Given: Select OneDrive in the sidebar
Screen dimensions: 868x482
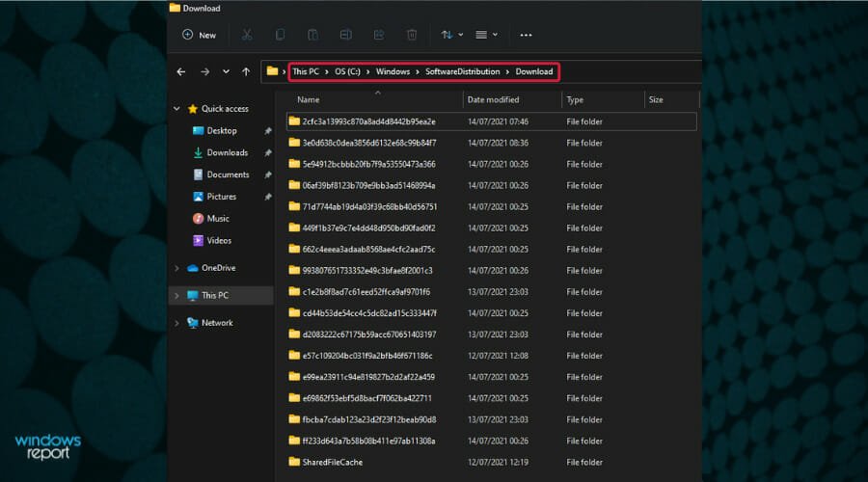Looking at the screenshot, I should [218, 268].
